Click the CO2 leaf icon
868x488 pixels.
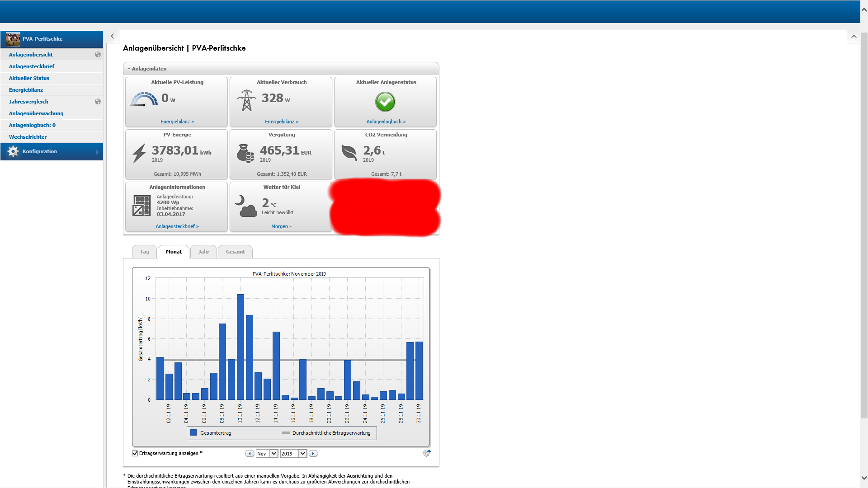(349, 153)
